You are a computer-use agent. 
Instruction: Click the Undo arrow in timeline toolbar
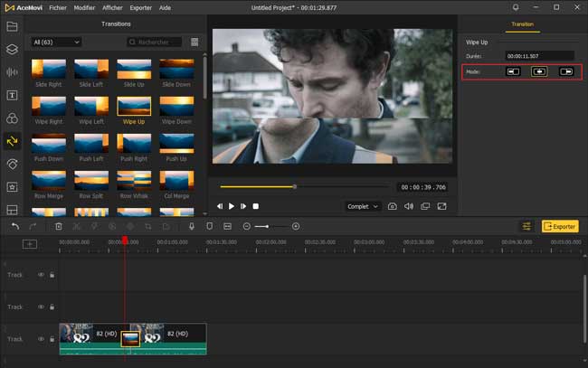point(15,226)
